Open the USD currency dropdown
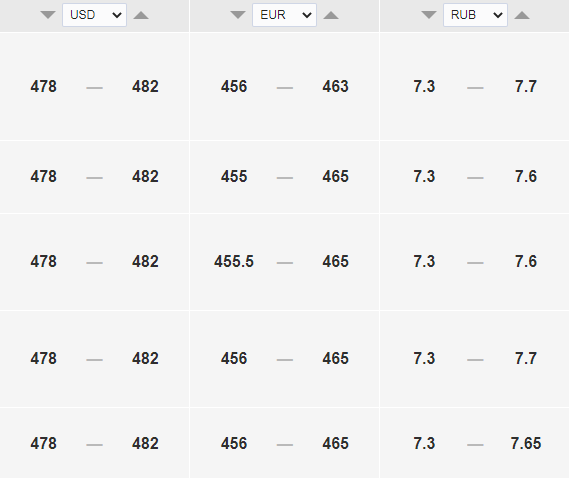The image size is (569, 478). pos(94,15)
